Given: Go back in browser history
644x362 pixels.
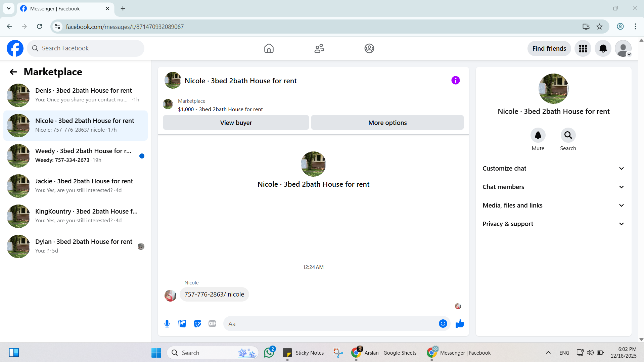Looking at the screenshot, I should pos(9,27).
